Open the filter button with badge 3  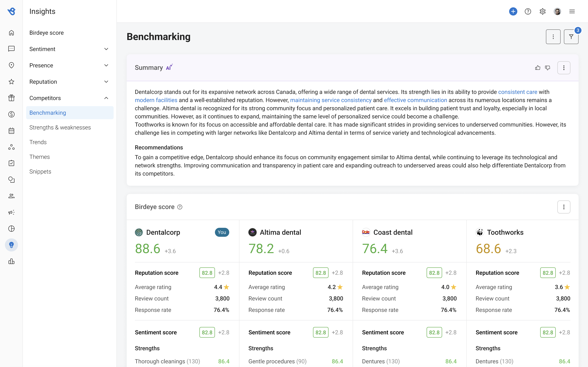coord(571,37)
